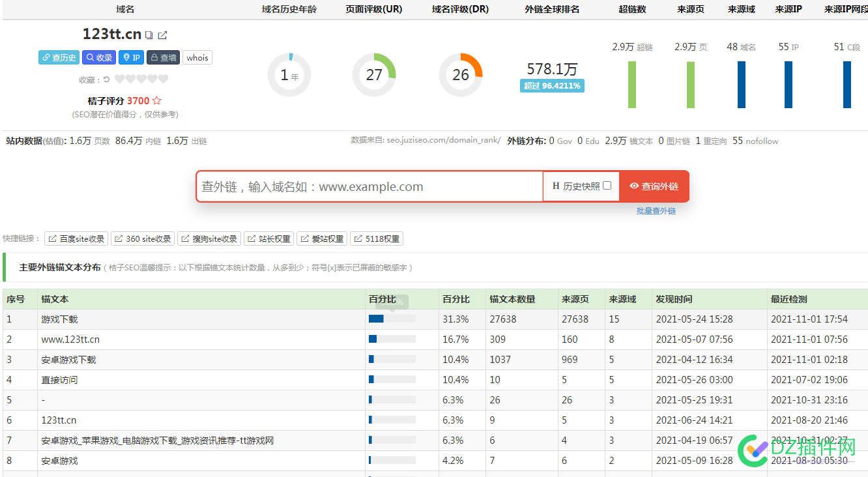Click the DR donut chart showing 26

[x=461, y=75]
